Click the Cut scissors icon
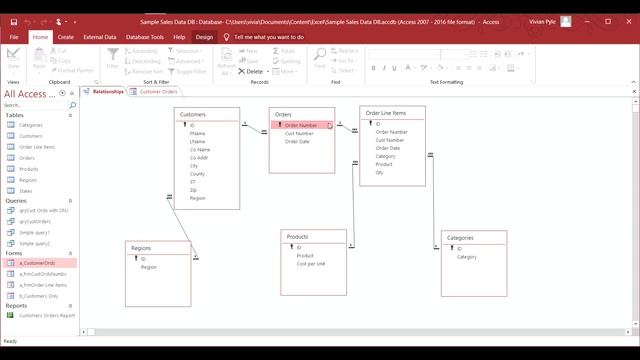The height and width of the screenshot is (360, 640). click(x=58, y=51)
